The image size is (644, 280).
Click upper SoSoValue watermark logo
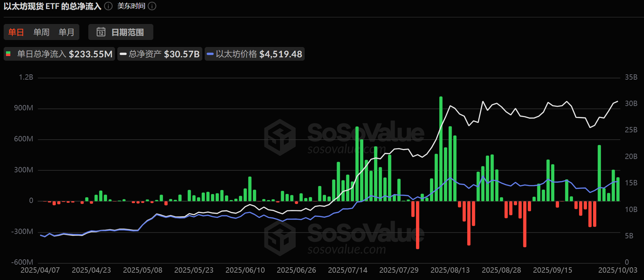pyautogui.click(x=280, y=137)
